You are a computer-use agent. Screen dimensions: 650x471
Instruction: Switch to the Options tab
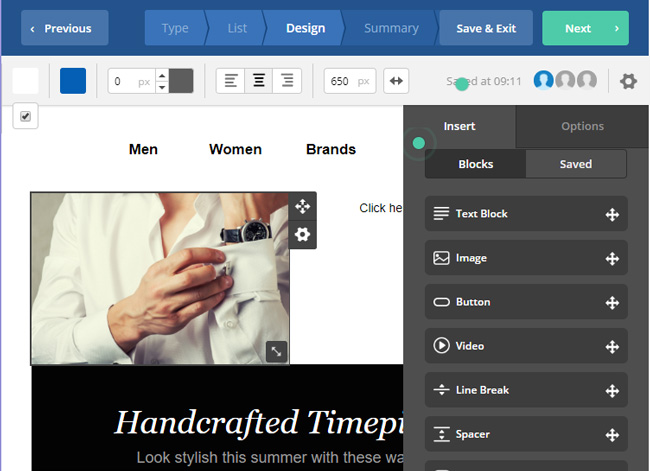582,126
